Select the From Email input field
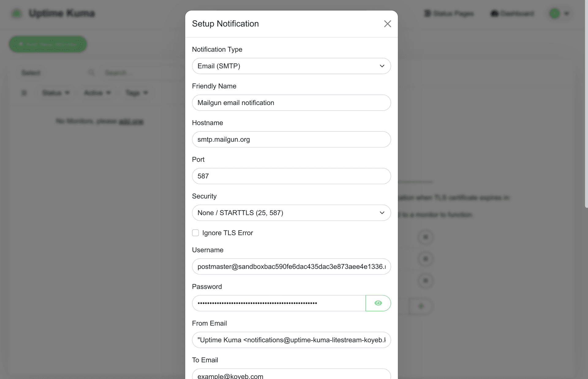The height and width of the screenshot is (379, 588). click(291, 340)
